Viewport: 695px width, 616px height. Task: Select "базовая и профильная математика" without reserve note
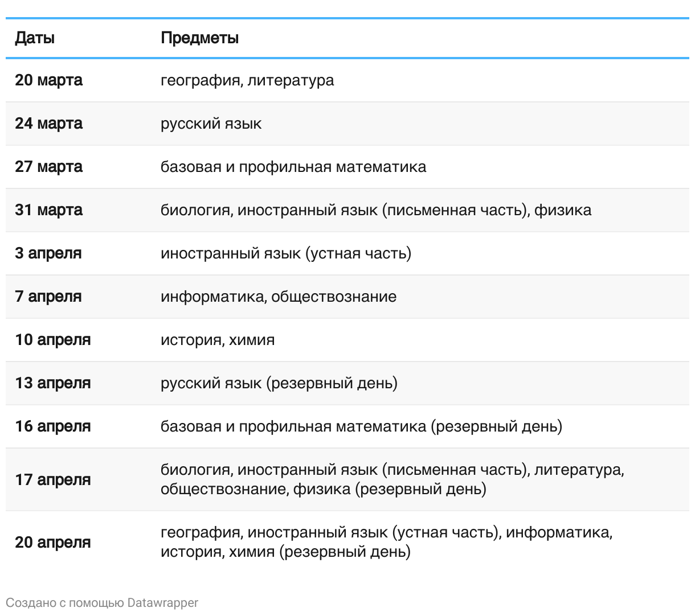point(293,167)
